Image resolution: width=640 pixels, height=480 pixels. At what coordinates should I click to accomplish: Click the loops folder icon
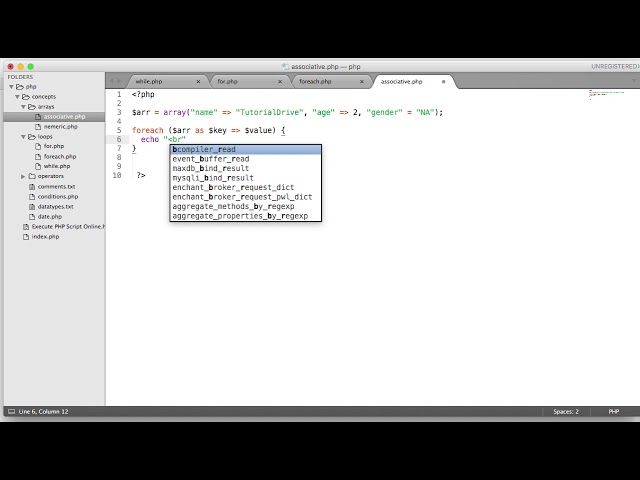click(x=32, y=137)
